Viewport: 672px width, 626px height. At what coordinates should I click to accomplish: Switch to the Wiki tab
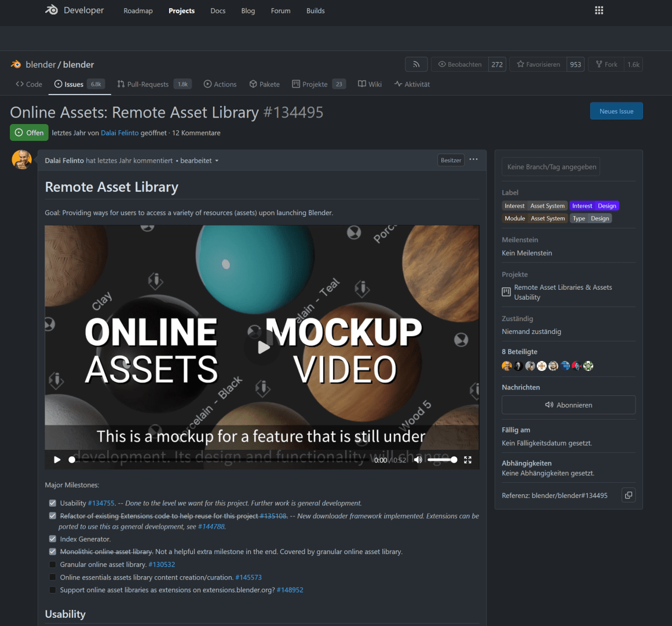coord(370,84)
